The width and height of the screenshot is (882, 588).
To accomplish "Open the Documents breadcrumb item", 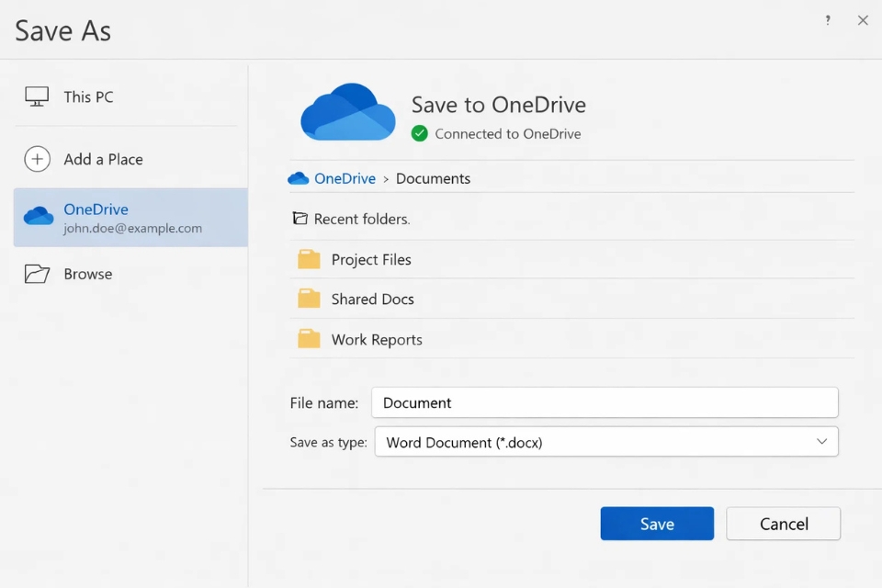I will [433, 178].
